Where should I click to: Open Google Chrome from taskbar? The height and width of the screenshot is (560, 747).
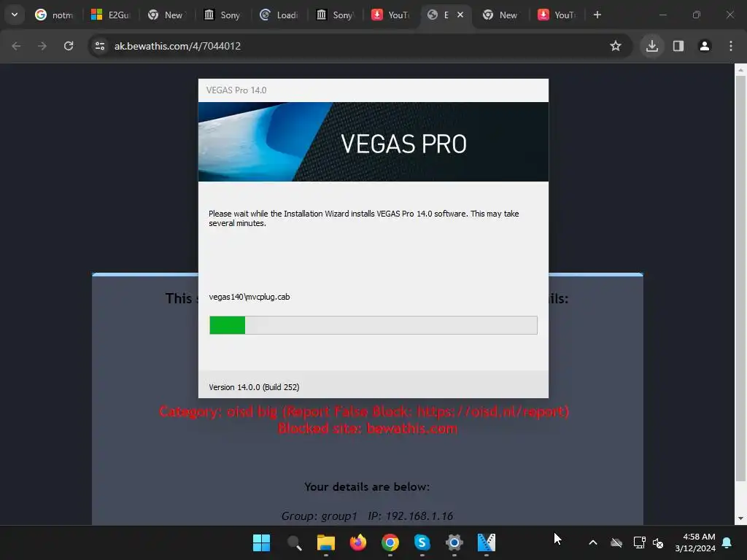click(390, 542)
